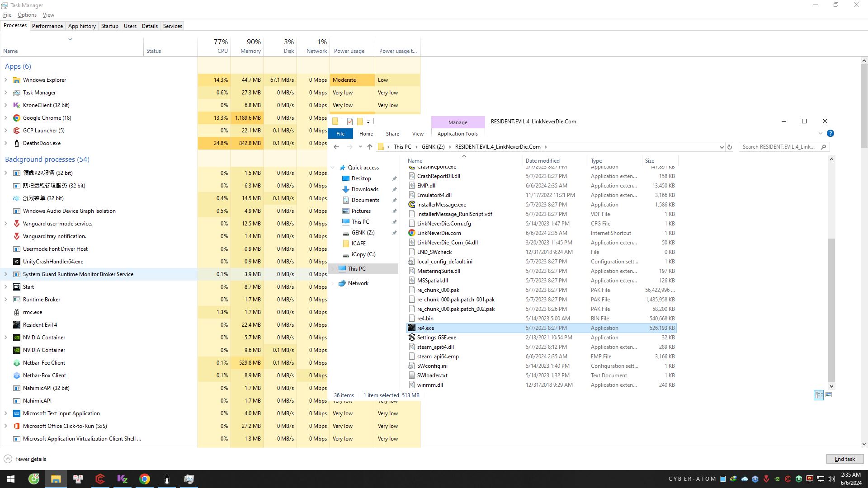Click the Vanguard user-mode service icon
Viewport: 868px width, 488px height.
pos(16,223)
